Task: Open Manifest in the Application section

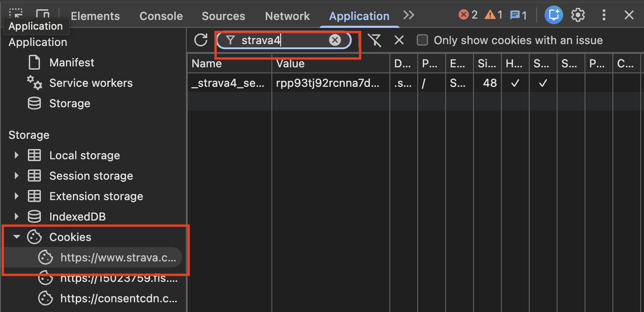Action: (72, 63)
